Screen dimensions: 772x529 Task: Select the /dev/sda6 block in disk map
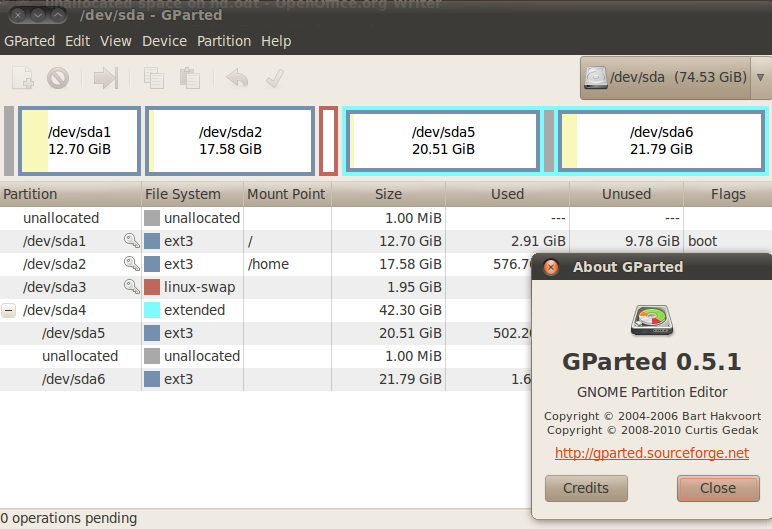(x=661, y=141)
